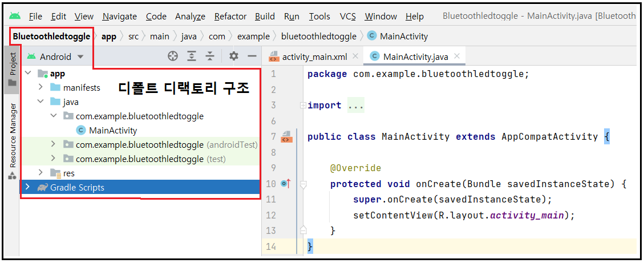
Task: Expand the androidTest package
Action: coord(53,144)
